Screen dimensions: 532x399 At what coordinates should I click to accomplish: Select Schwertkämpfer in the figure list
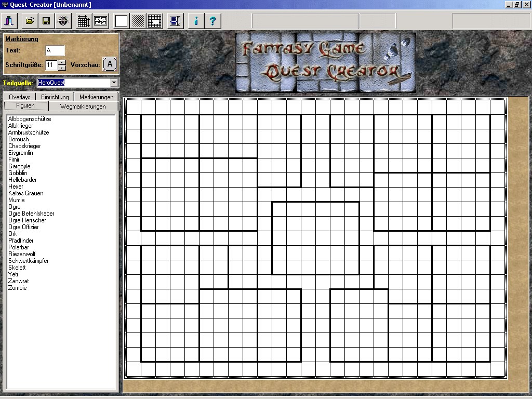[x=28, y=261]
